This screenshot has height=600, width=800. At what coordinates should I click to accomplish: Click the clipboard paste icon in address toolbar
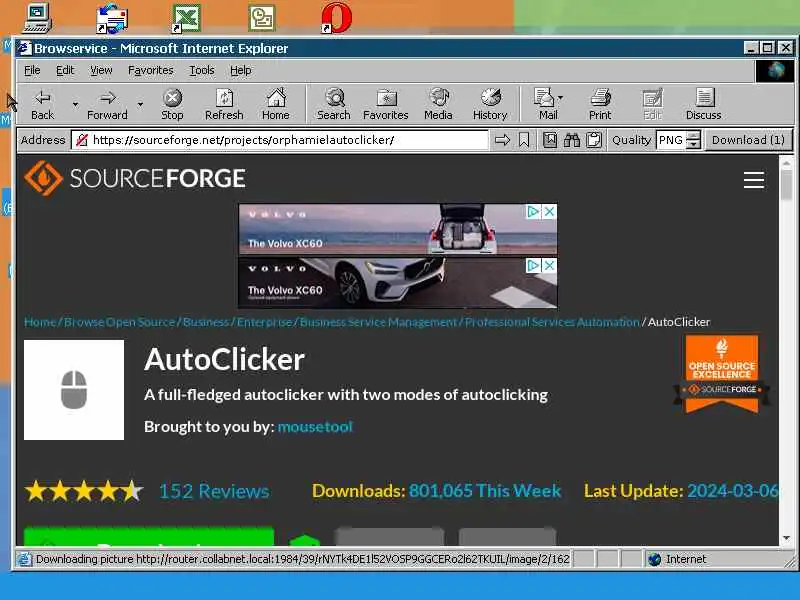[x=594, y=140]
